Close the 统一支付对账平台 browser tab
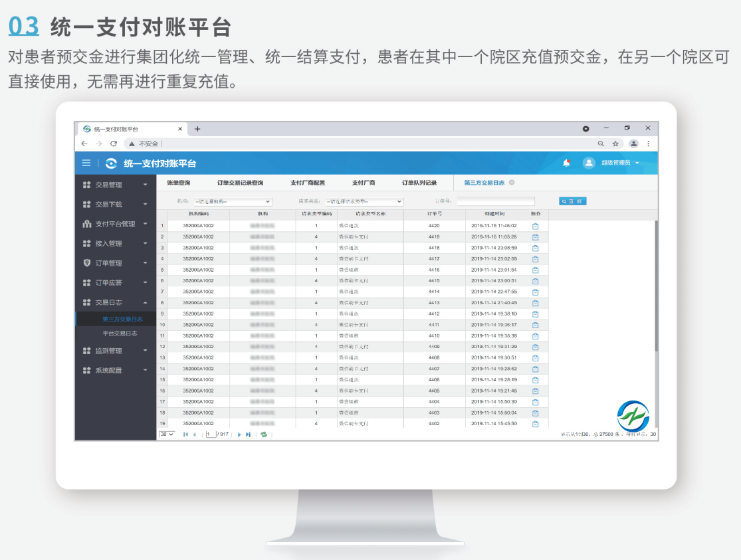This screenshot has height=560, width=741. pos(180,129)
